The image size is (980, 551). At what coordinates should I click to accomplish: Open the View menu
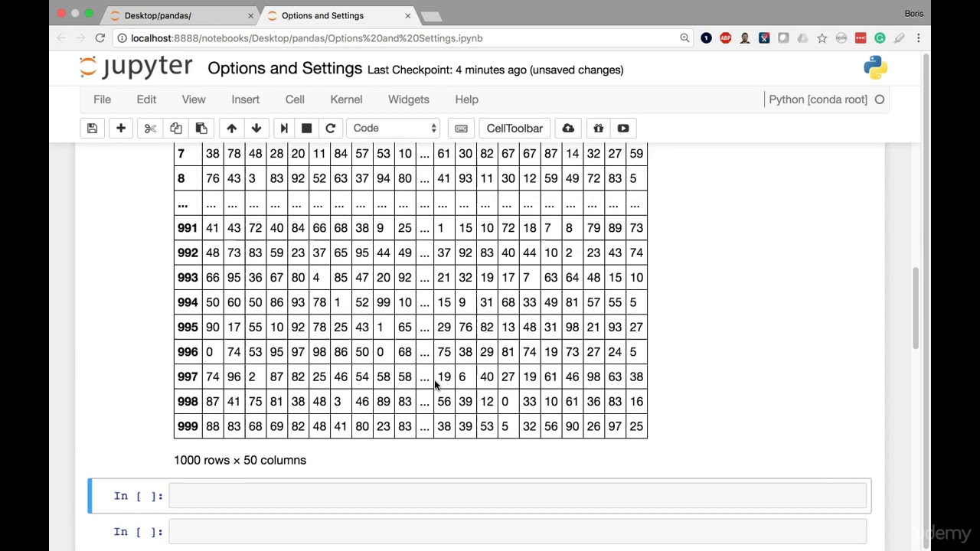(x=194, y=99)
